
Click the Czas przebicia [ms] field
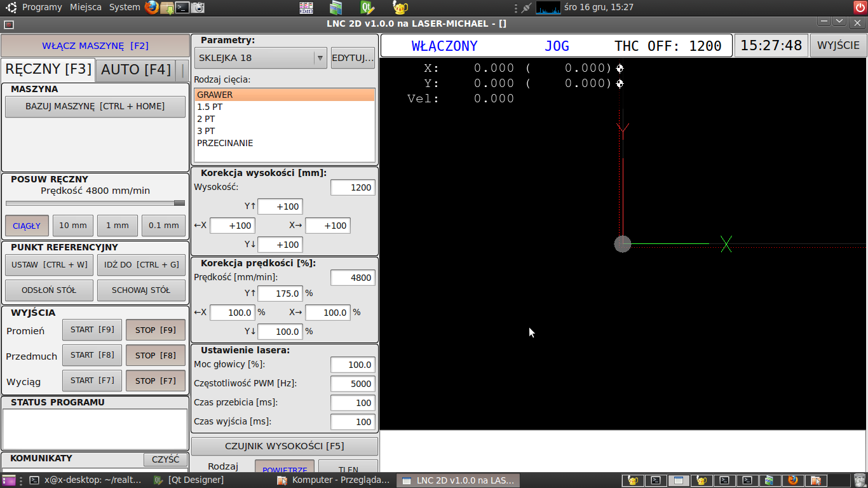point(353,403)
